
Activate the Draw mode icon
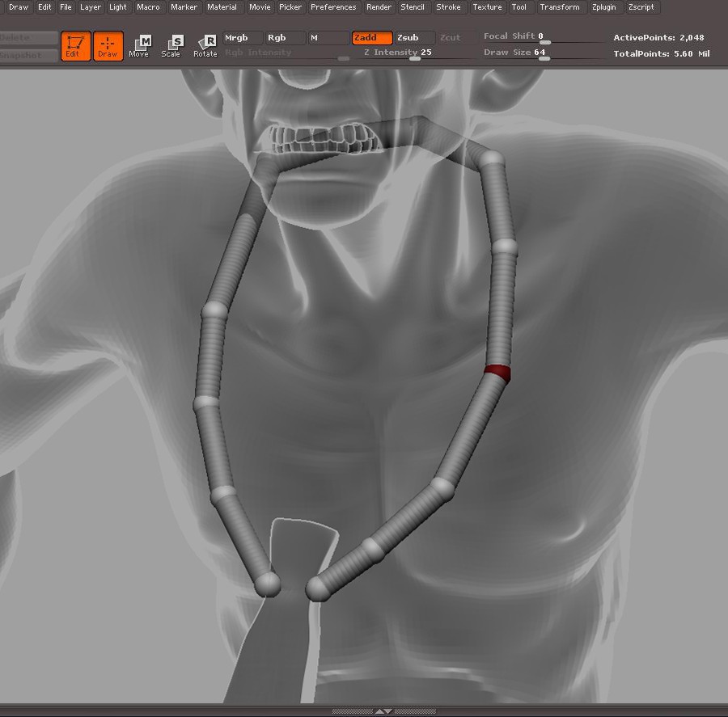(108, 46)
